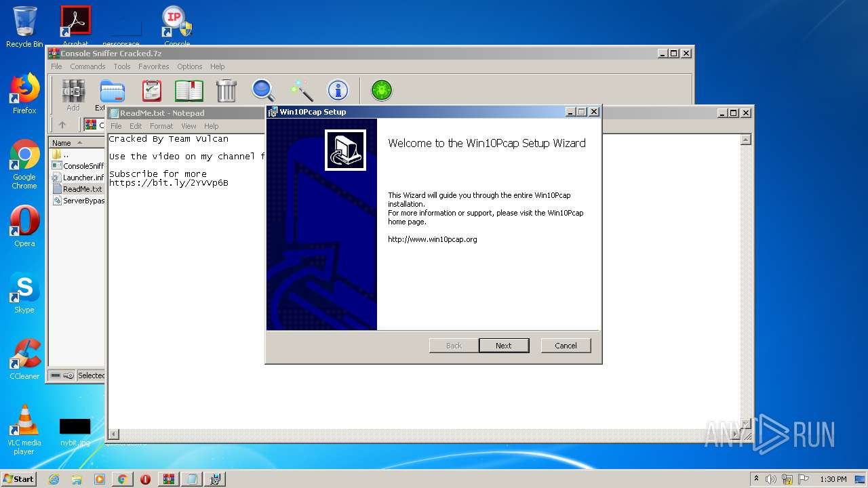Select ConsoleSniff file in WinRAR list
Screen dimensions: 868x488
point(77,166)
